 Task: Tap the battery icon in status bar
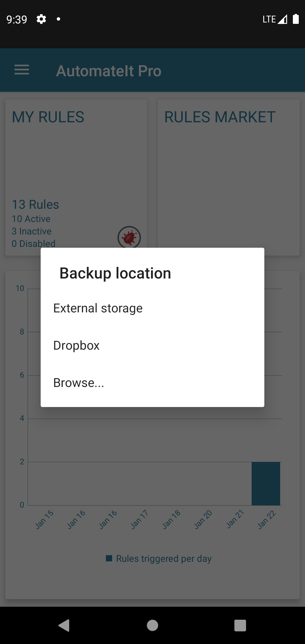296,19
